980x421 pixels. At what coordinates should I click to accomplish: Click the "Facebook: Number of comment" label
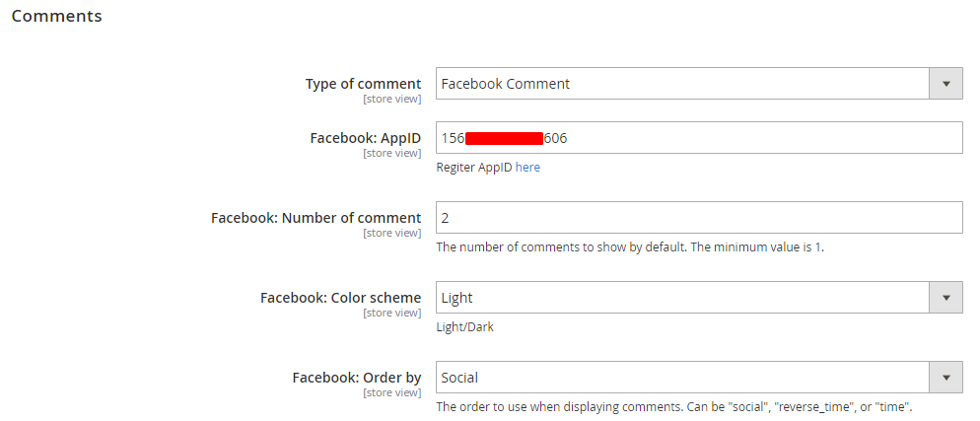tap(315, 218)
